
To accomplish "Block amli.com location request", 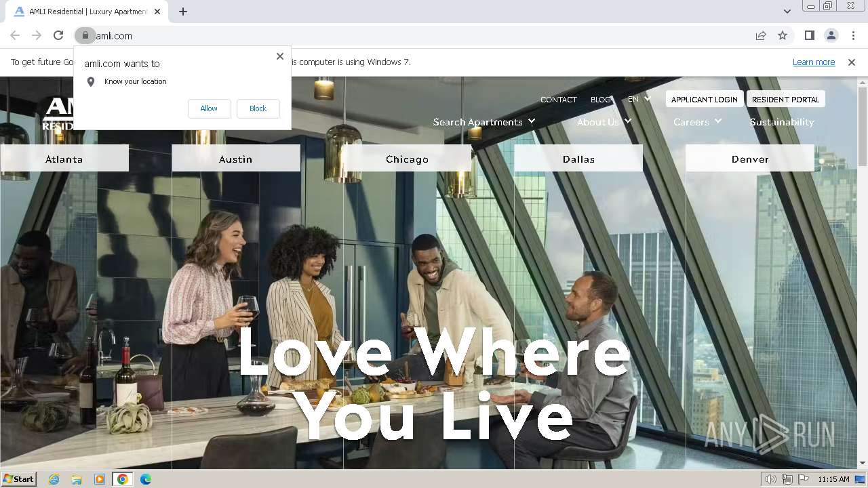I will pos(258,108).
